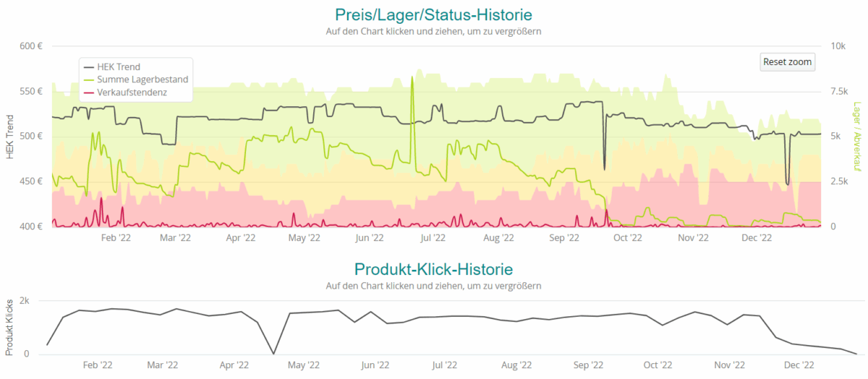Click the Oct '22 label on click-history chart
Viewport: 868px width, 379px height.
point(658,365)
